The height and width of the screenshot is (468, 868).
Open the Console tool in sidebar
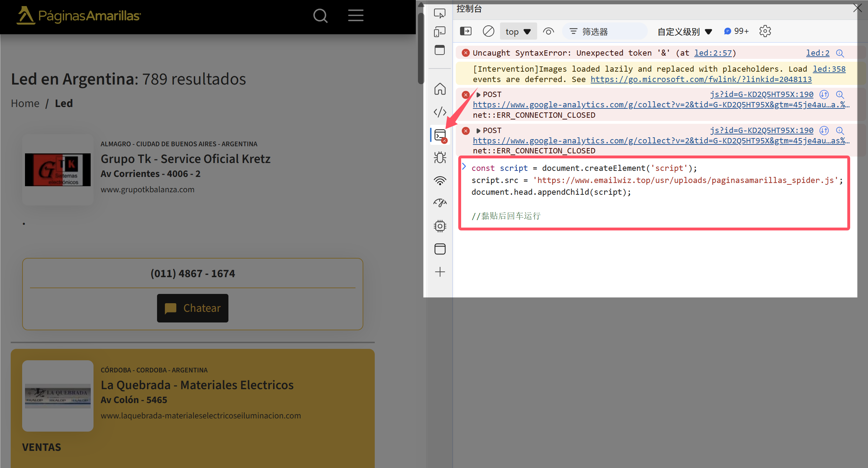(x=441, y=136)
